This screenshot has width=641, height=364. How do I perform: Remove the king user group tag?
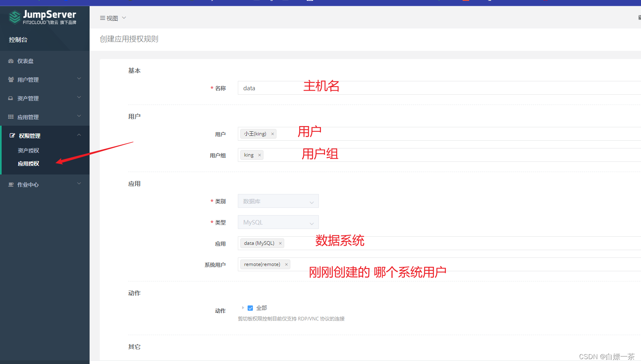259,155
